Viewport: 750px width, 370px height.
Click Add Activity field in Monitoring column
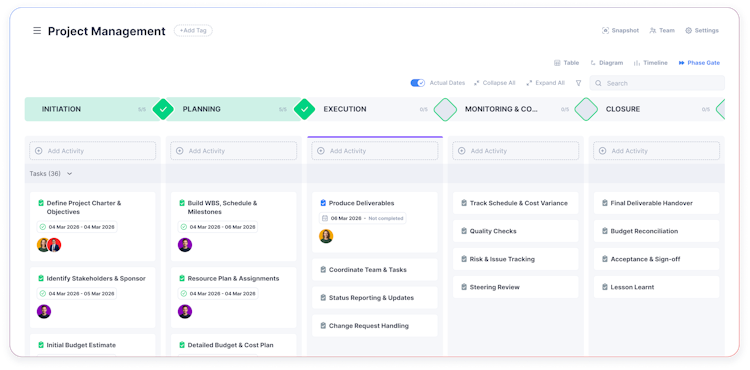(x=515, y=151)
